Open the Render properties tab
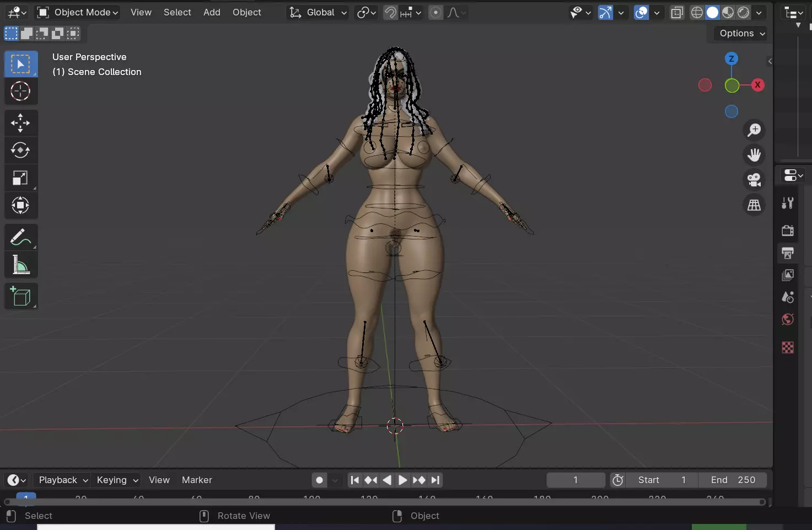The width and height of the screenshot is (812, 530). [788, 231]
